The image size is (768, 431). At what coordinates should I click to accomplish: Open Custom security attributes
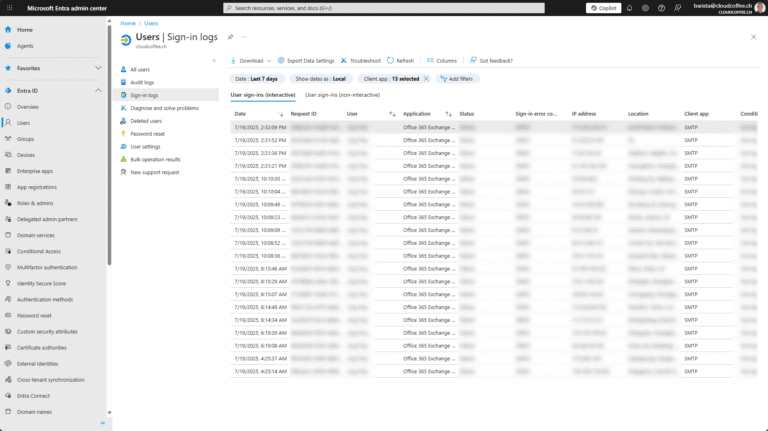click(x=47, y=332)
